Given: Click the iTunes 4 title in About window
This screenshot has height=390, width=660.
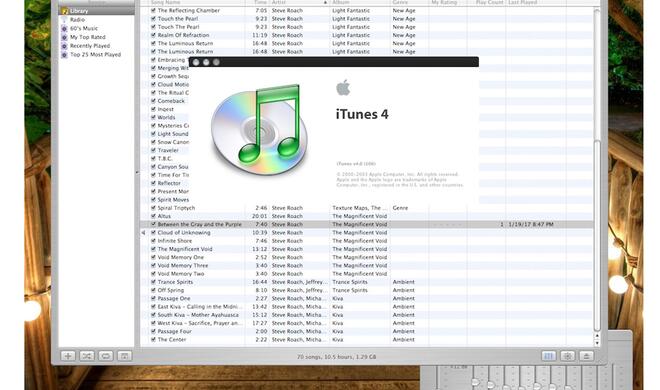Looking at the screenshot, I should 362,114.
